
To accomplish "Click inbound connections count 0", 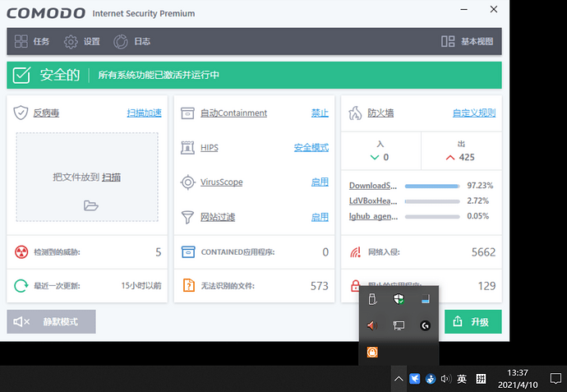I will [x=386, y=157].
